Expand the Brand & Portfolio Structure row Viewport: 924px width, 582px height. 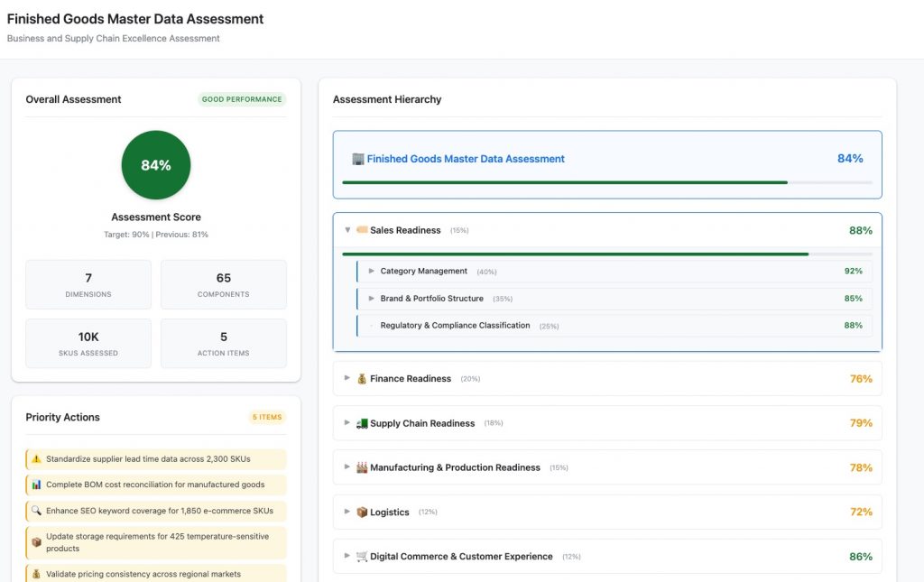371,298
